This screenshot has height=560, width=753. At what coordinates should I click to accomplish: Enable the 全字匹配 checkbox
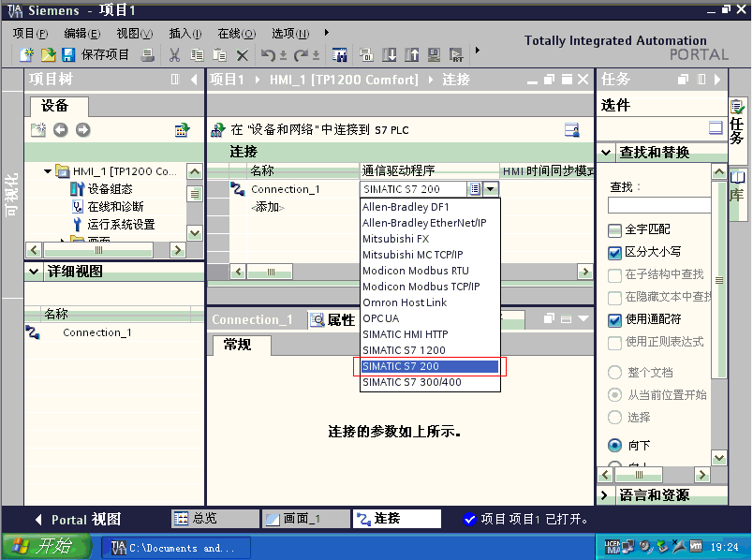point(615,229)
